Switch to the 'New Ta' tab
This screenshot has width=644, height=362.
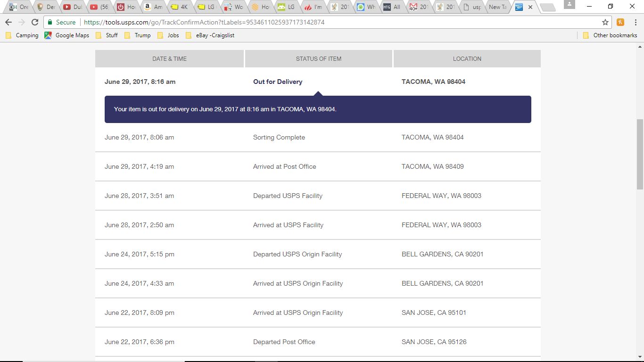pyautogui.click(x=498, y=7)
